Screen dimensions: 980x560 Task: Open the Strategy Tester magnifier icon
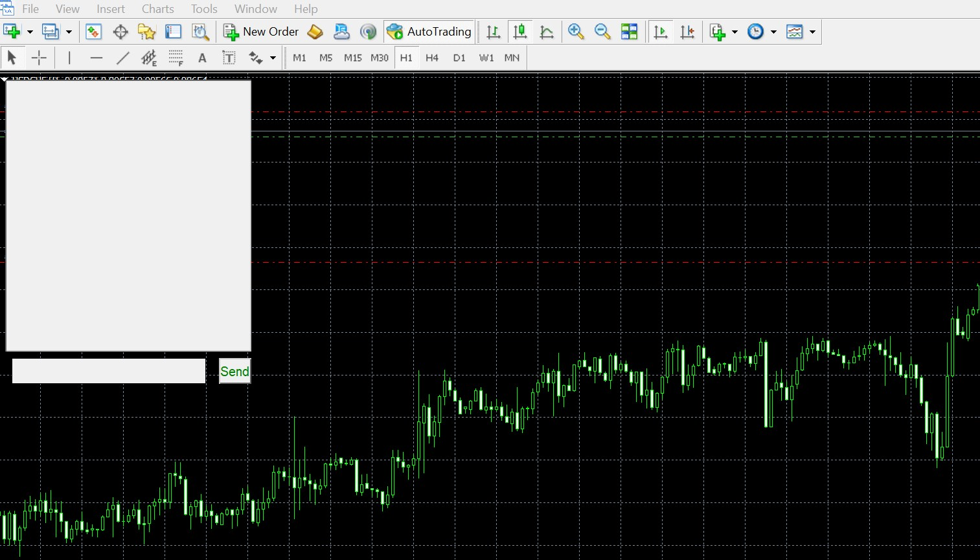pyautogui.click(x=200, y=32)
